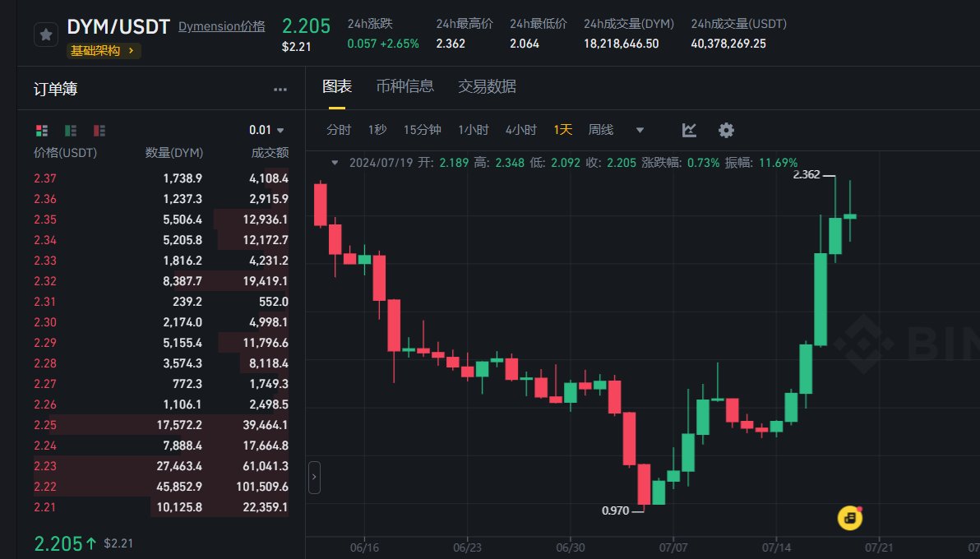Select the 4小时 interval

[520, 129]
